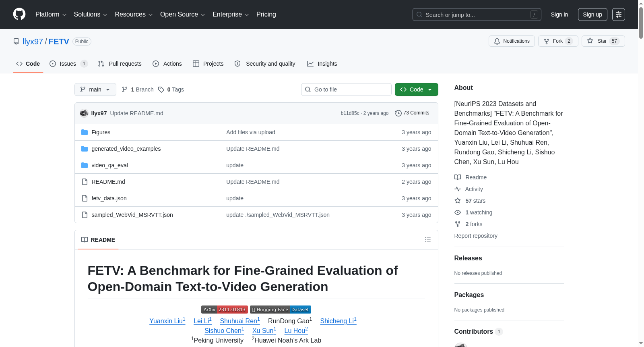Switch to the Actions tab
644x347 pixels.
[167, 64]
